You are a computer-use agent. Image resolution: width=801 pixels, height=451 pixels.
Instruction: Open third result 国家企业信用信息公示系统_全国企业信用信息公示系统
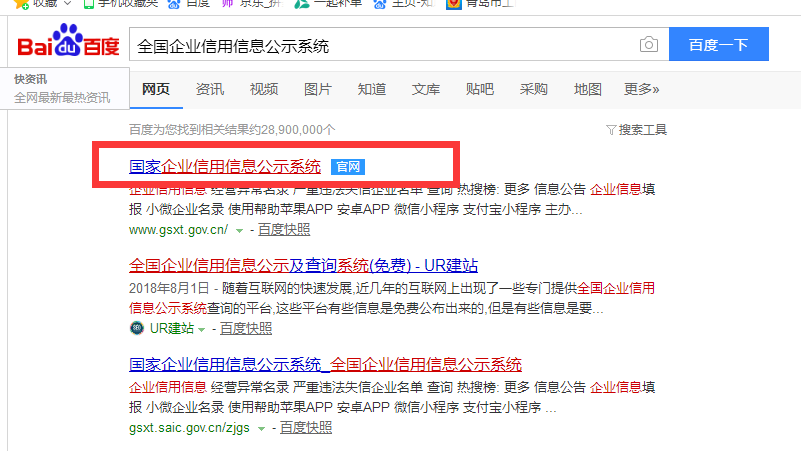click(325, 365)
